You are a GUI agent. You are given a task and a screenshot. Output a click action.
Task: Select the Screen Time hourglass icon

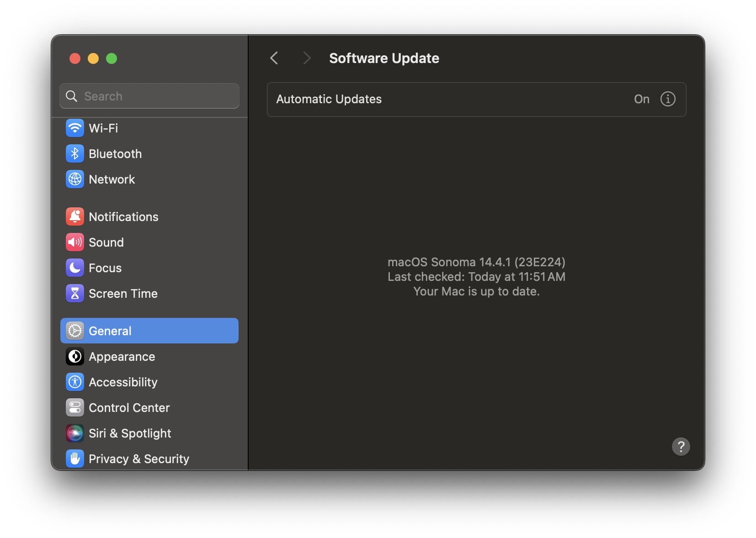click(x=75, y=293)
